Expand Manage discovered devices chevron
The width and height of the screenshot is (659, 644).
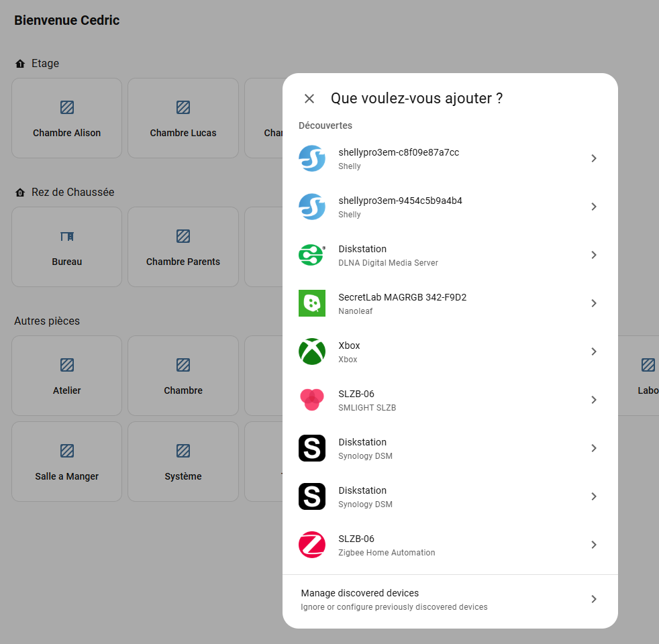pyautogui.click(x=593, y=599)
